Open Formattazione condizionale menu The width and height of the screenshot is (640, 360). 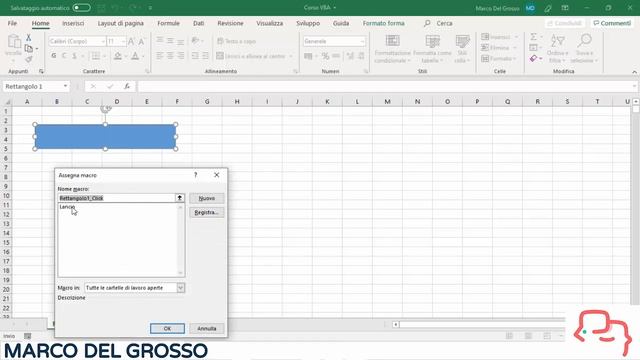coord(392,49)
